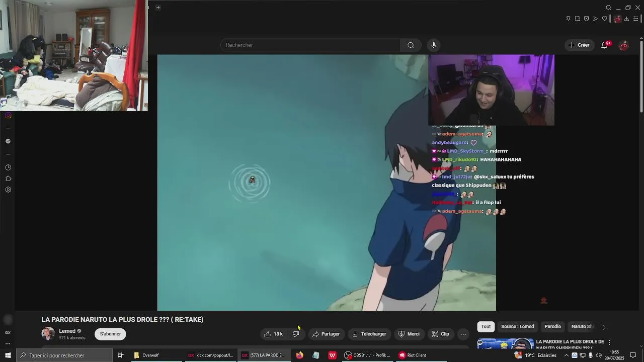Click the Merci thanks button
Screen dimensions: 644x362
409,334
